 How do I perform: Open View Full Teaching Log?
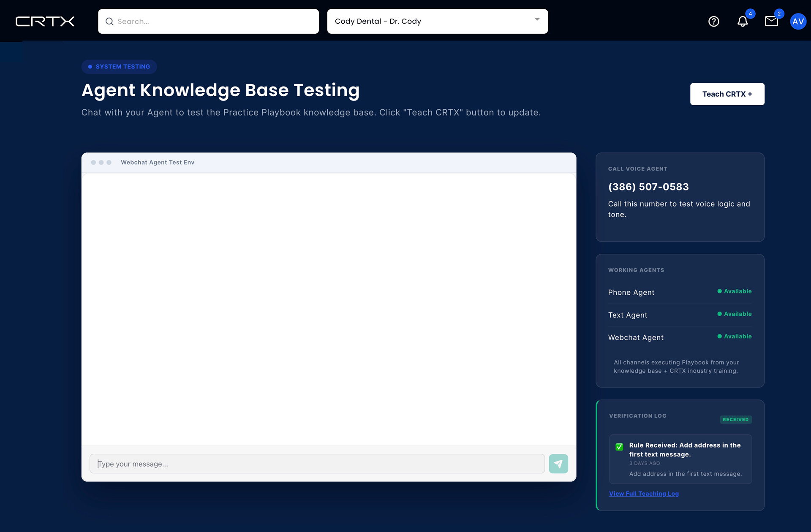pos(644,493)
